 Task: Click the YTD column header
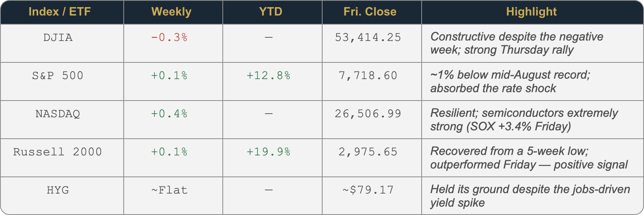click(x=270, y=12)
